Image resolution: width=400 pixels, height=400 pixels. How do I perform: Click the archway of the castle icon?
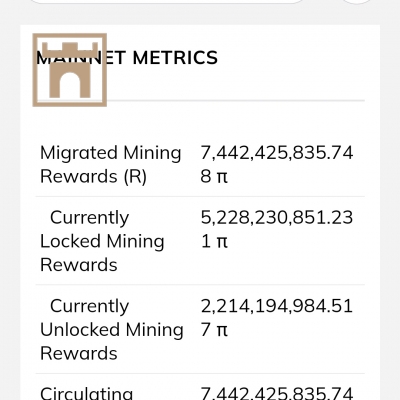point(70,85)
